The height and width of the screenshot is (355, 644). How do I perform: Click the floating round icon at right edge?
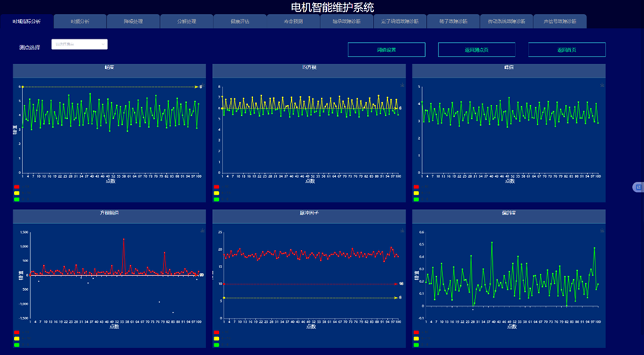click(x=637, y=187)
